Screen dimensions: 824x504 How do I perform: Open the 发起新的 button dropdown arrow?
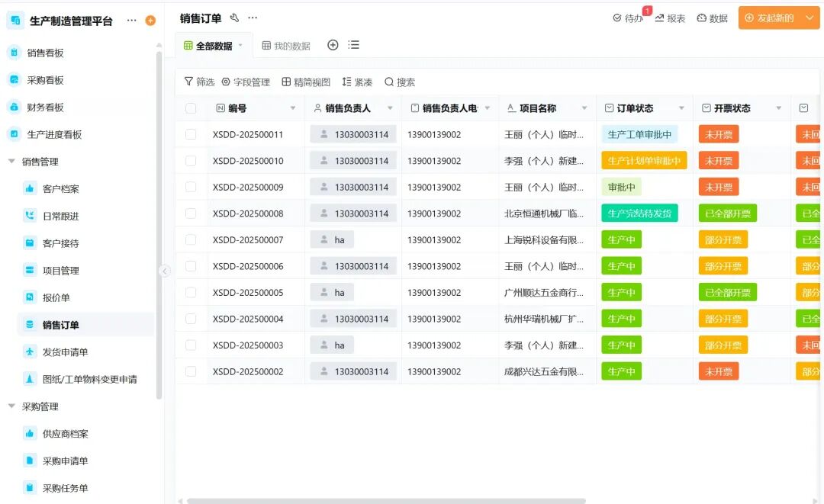[x=809, y=18]
